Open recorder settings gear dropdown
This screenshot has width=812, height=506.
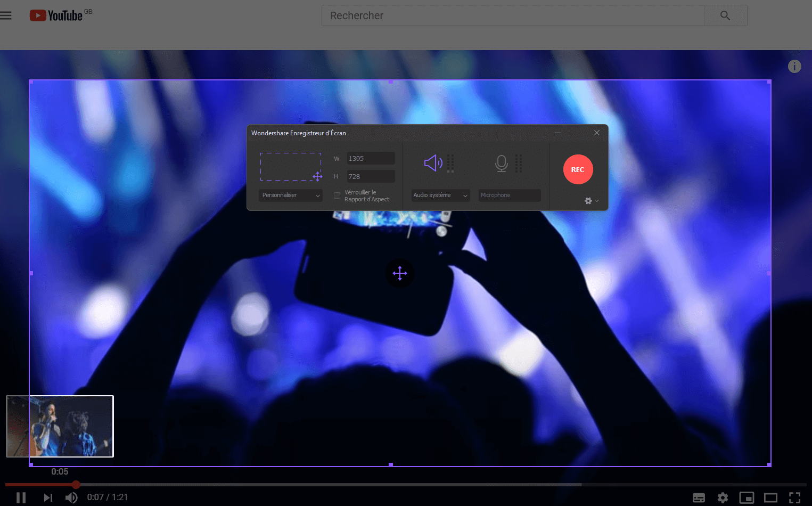[x=591, y=201]
